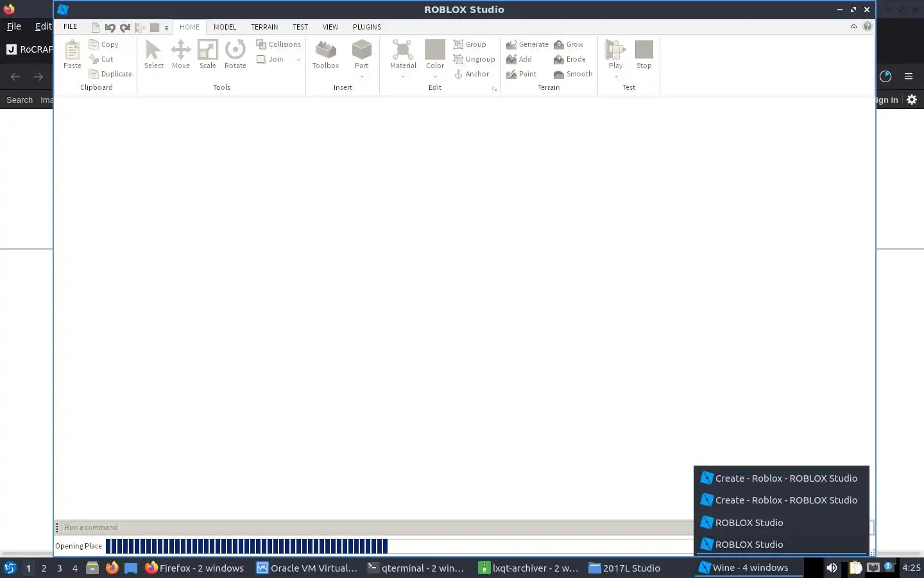This screenshot has height=578, width=924.
Task: Open the Play dropdown arrow
Action: click(x=615, y=77)
